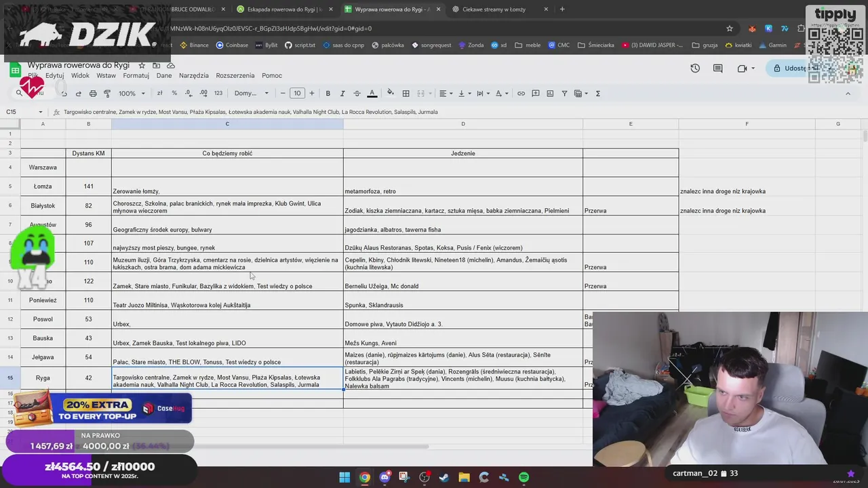Open the horizontal align dropdown
Image resolution: width=868 pixels, height=488 pixels.
click(445, 94)
